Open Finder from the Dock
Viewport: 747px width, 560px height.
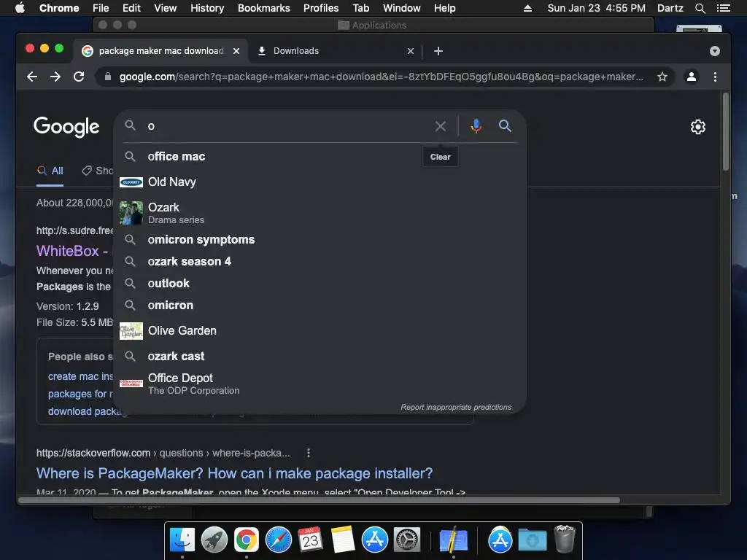tap(182, 540)
